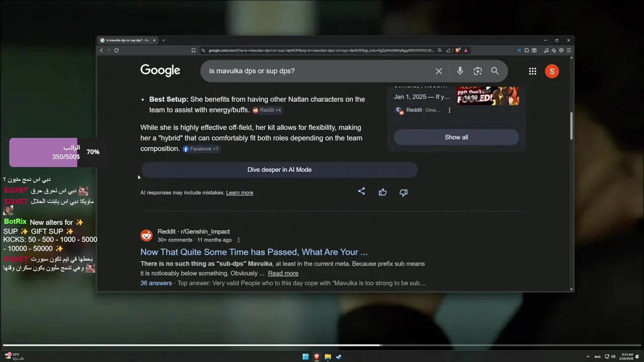The width and height of the screenshot is (644, 362).
Task: Click the URL address bar text
Action: 321,50
